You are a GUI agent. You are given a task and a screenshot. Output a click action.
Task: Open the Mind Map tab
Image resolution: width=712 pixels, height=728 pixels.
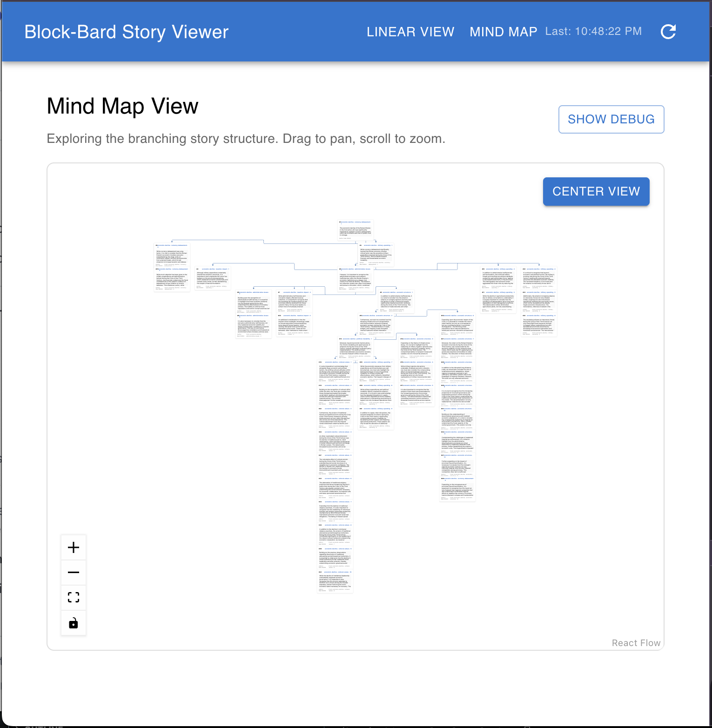click(x=503, y=32)
